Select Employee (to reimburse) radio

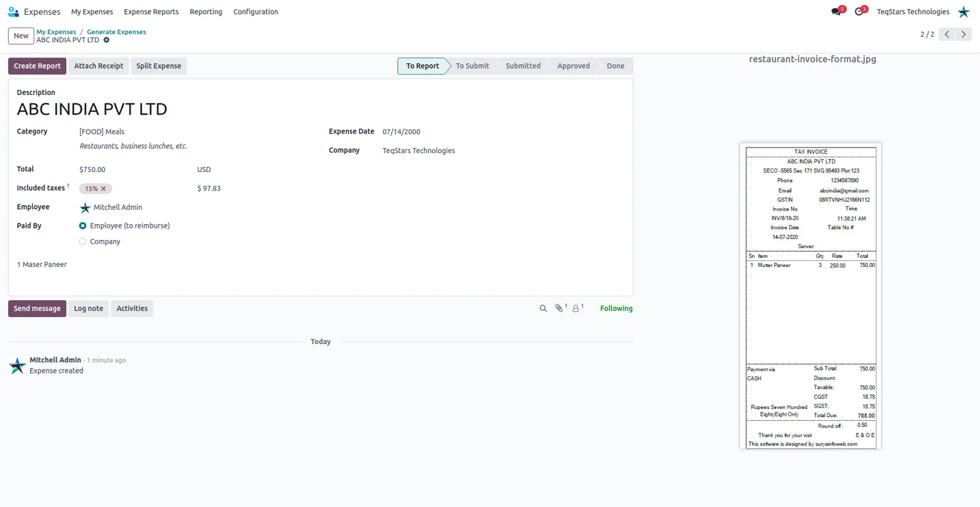(83, 226)
